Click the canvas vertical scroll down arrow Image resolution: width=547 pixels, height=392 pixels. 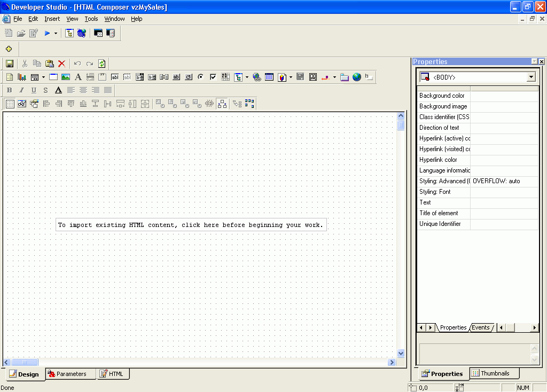pos(401,354)
